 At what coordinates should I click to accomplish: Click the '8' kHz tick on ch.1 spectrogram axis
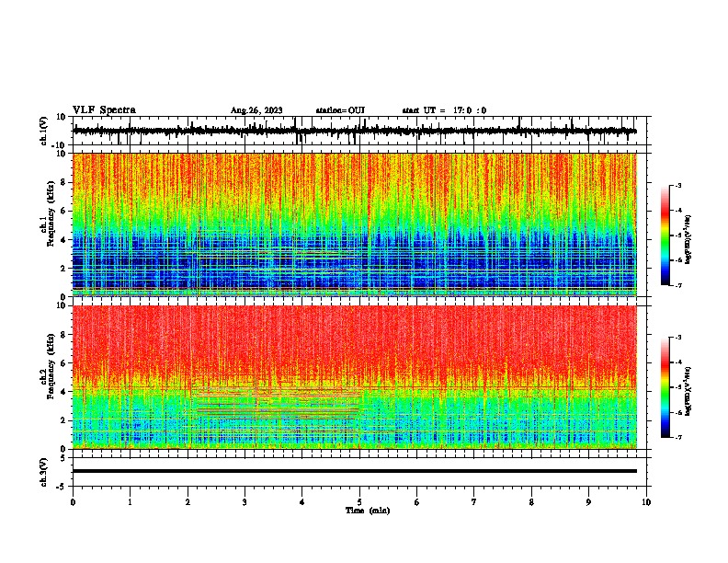[x=64, y=182]
